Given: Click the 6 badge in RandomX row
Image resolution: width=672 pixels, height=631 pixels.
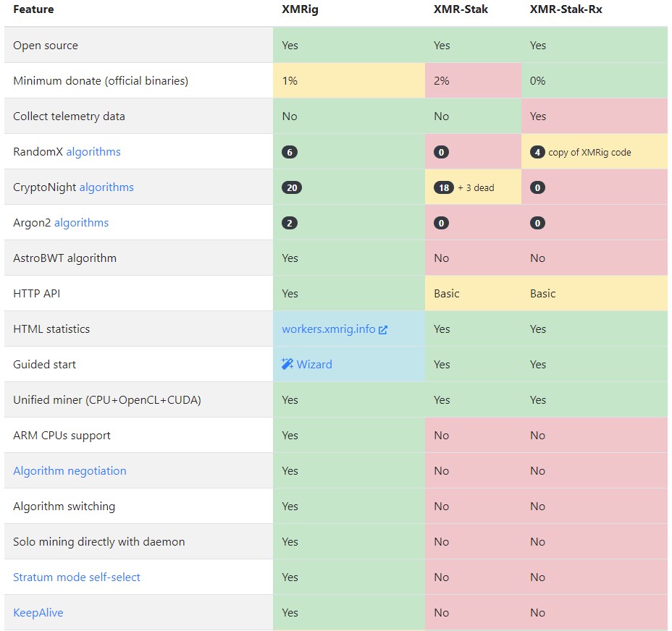Looking at the screenshot, I should pos(290,152).
